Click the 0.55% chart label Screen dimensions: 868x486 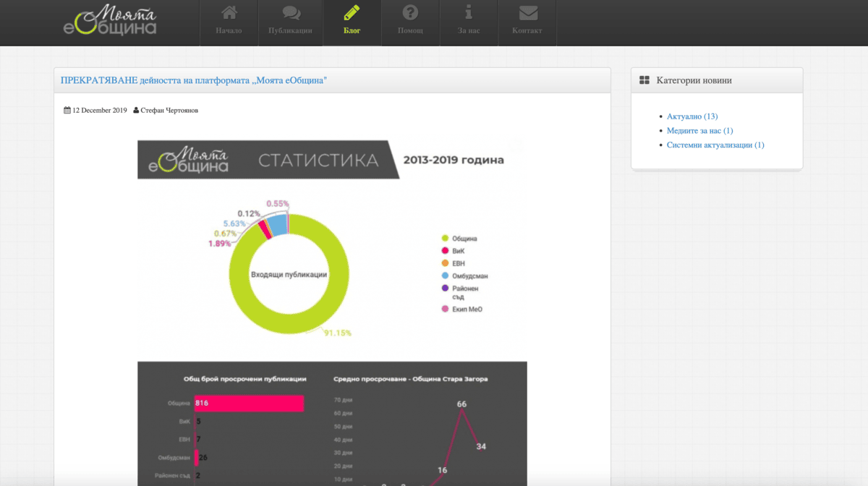(x=278, y=204)
